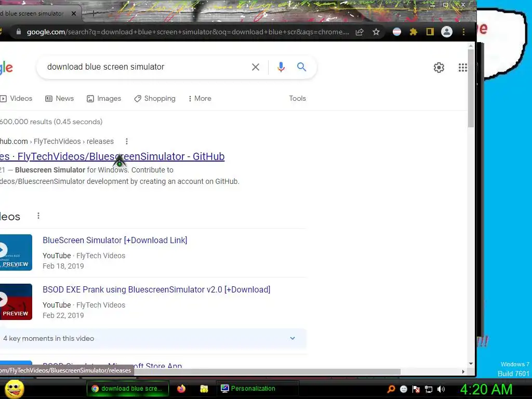Click the results count text
This screenshot has height=399, width=532.
pyautogui.click(x=51, y=122)
